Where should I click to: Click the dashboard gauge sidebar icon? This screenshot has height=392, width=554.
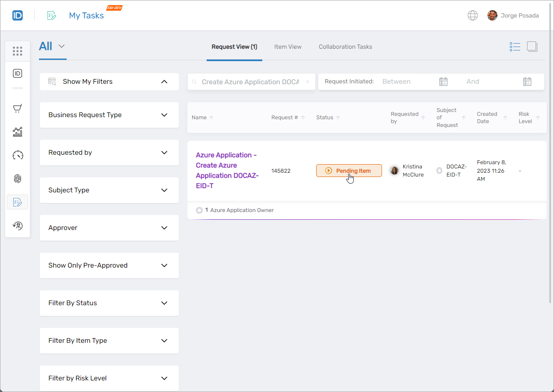[18, 155]
